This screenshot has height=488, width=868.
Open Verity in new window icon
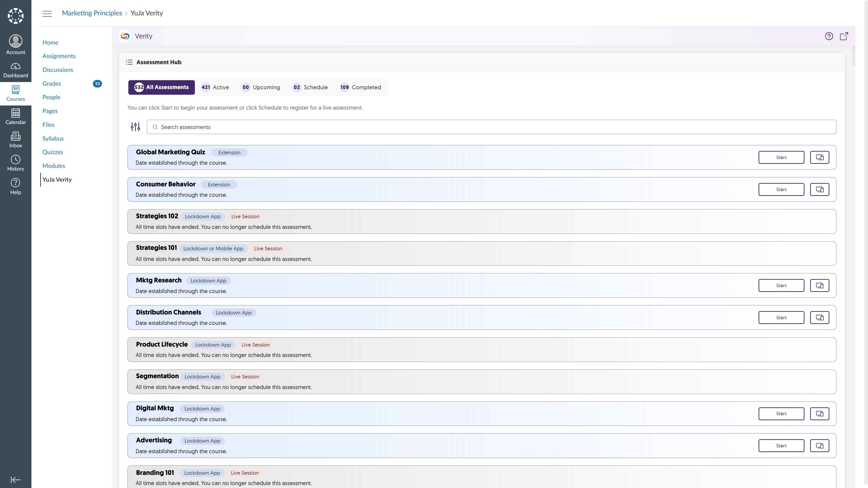click(844, 36)
